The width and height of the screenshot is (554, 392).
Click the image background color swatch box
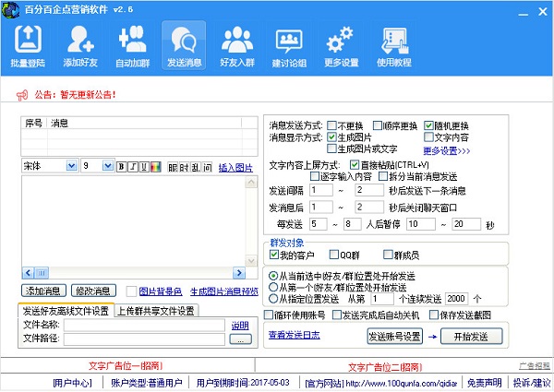[x=131, y=291]
